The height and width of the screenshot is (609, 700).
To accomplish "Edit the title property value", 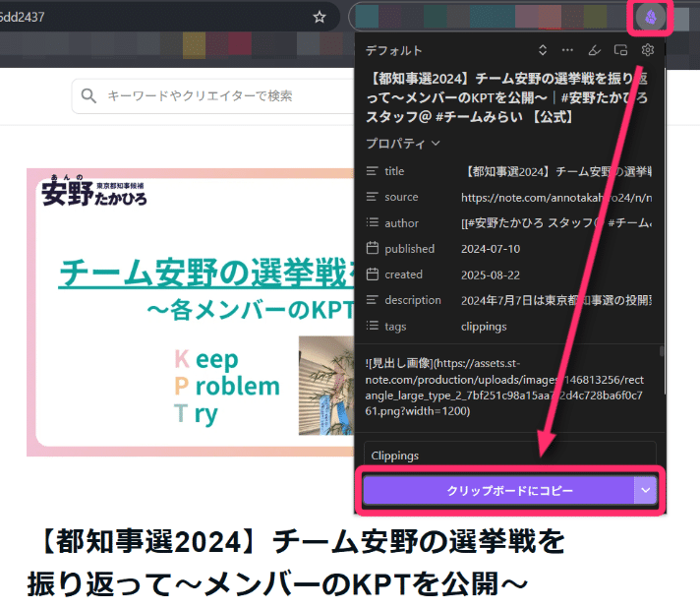I will (x=556, y=171).
